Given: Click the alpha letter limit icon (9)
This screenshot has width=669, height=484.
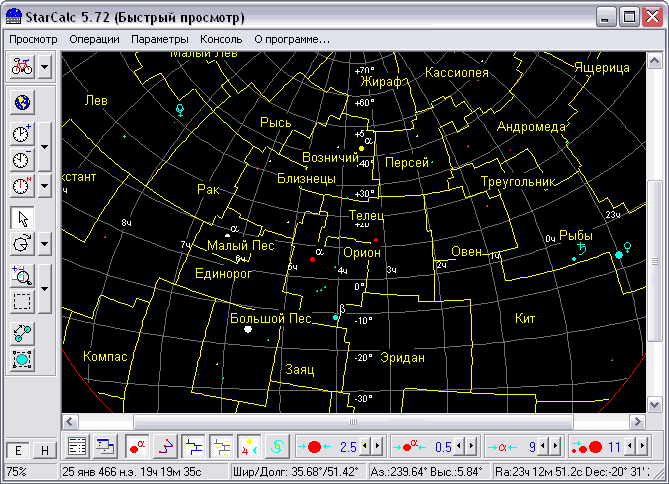Looking at the screenshot, I should click(502, 447).
